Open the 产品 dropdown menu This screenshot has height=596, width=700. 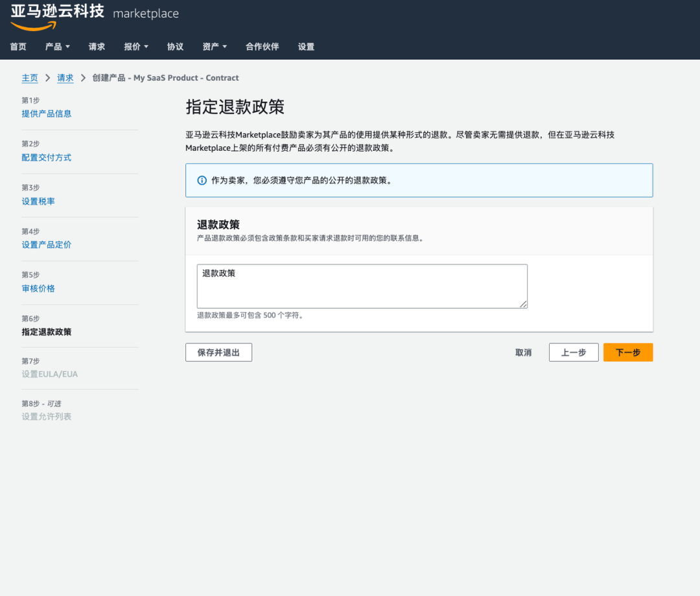point(57,47)
